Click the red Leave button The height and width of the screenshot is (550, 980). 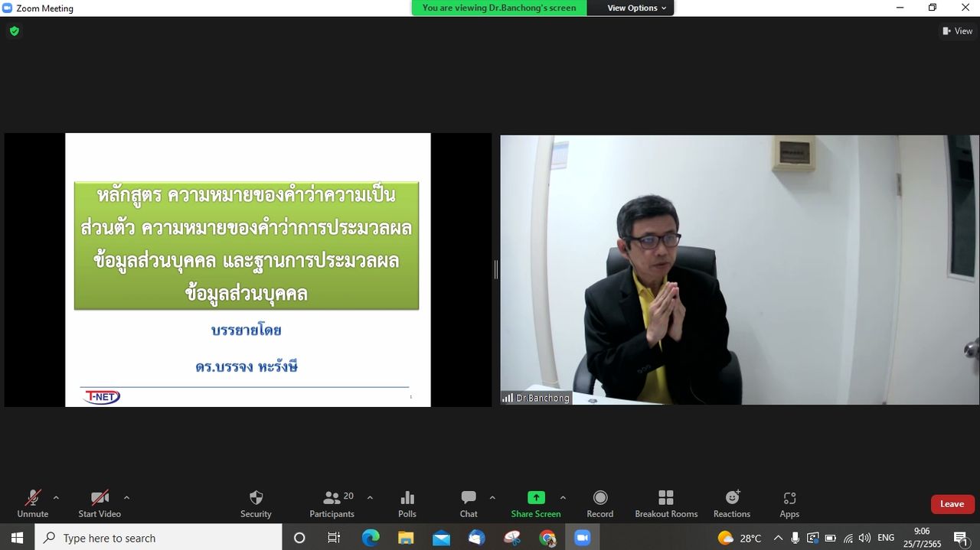(952, 504)
